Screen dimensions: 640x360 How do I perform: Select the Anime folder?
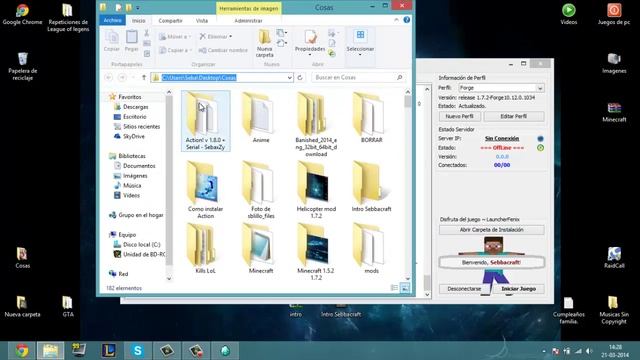(x=261, y=118)
